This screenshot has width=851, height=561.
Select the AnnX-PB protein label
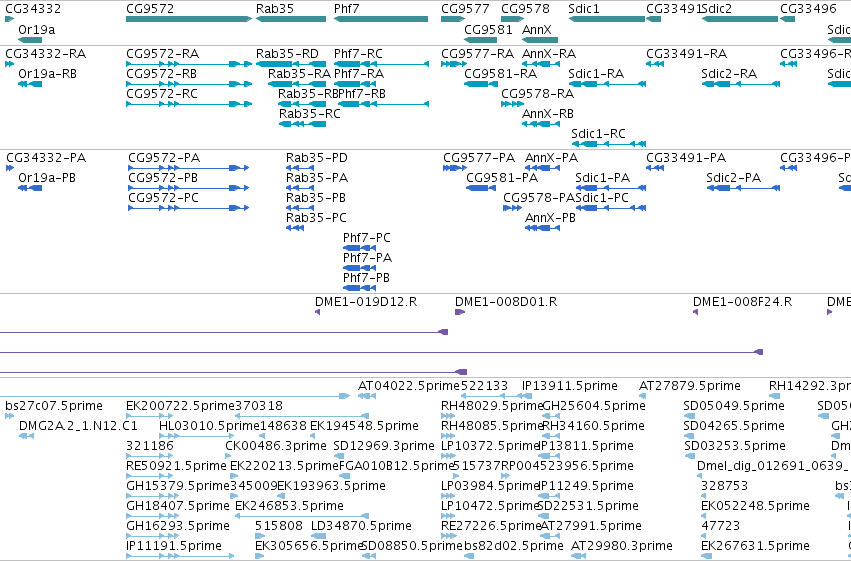tap(550, 218)
